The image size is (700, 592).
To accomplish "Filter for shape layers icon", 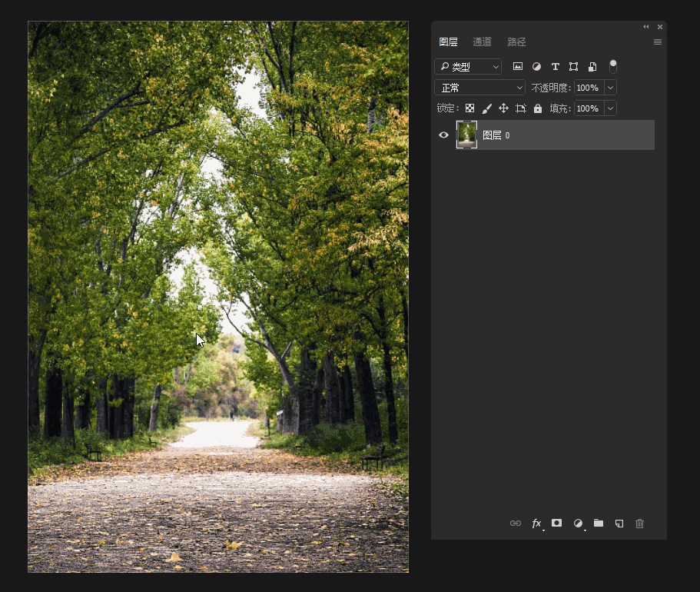I will [574, 67].
